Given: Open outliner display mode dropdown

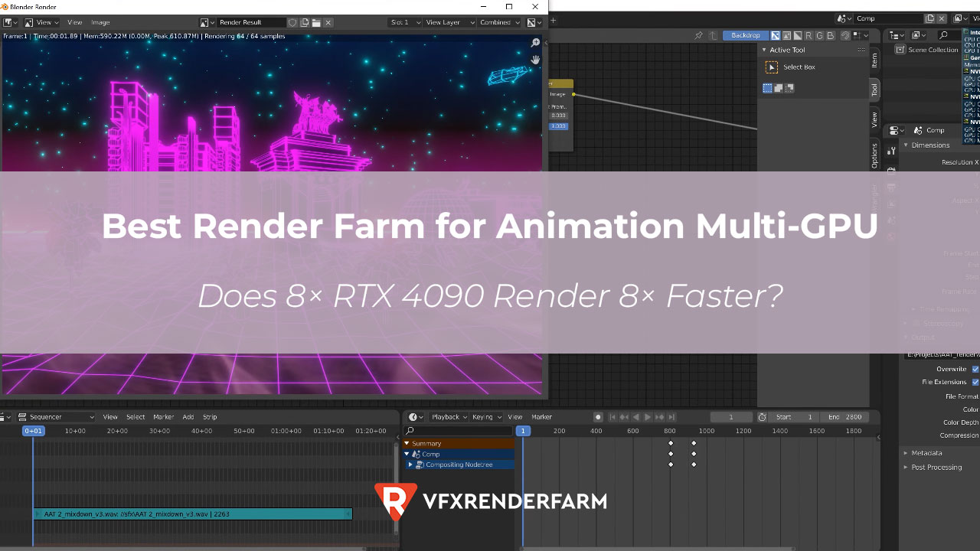Looking at the screenshot, I should [919, 35].
